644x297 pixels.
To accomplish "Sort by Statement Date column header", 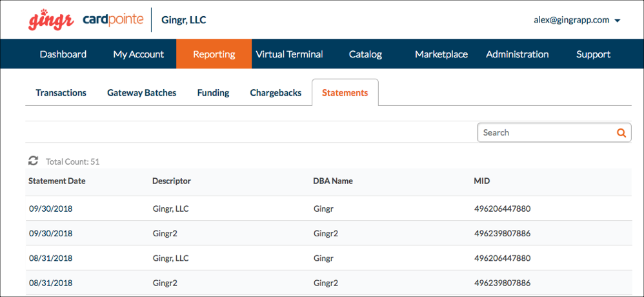I will (x=57, y=181).
